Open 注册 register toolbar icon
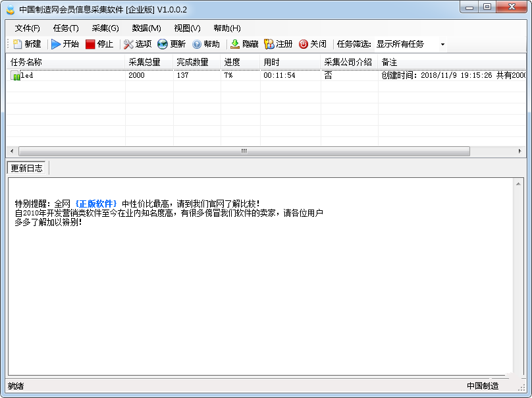The image size is (532, 398). (x=269, y=44)
